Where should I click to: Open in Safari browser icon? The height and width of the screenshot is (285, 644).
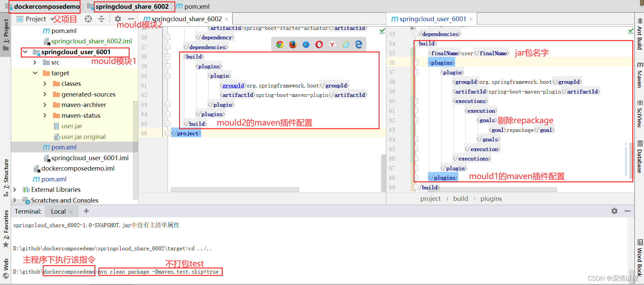306,44
